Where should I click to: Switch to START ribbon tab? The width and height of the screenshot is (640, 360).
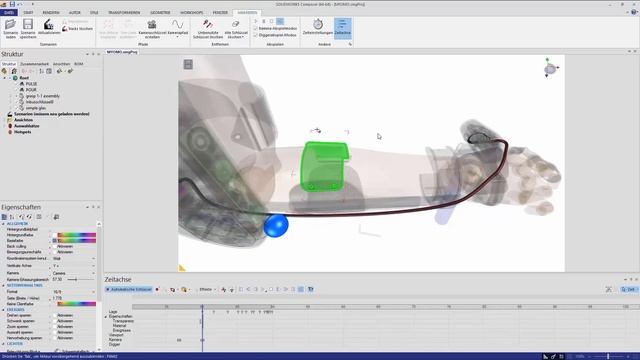point(28,13)
